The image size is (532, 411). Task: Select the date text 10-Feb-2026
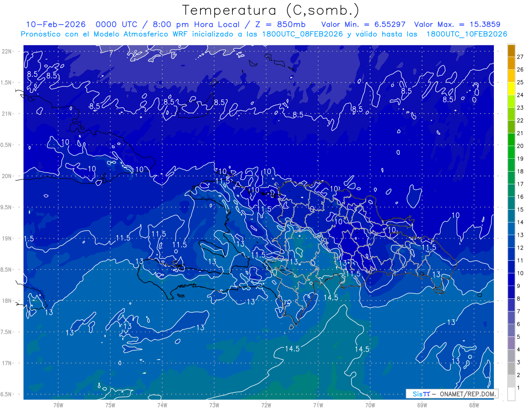point(56,25)
